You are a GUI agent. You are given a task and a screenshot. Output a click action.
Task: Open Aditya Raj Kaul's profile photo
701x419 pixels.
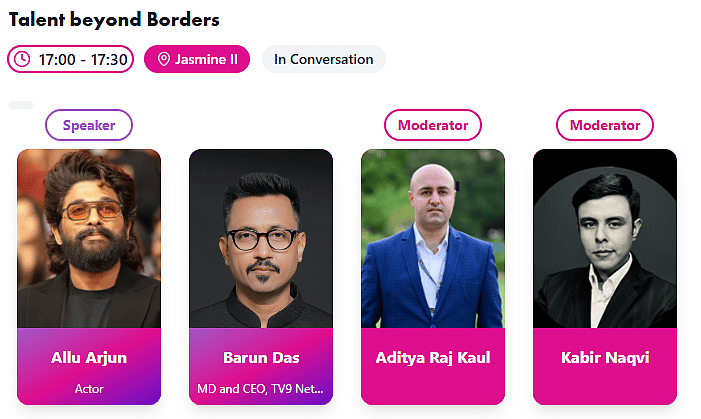(x=433, y=238)
